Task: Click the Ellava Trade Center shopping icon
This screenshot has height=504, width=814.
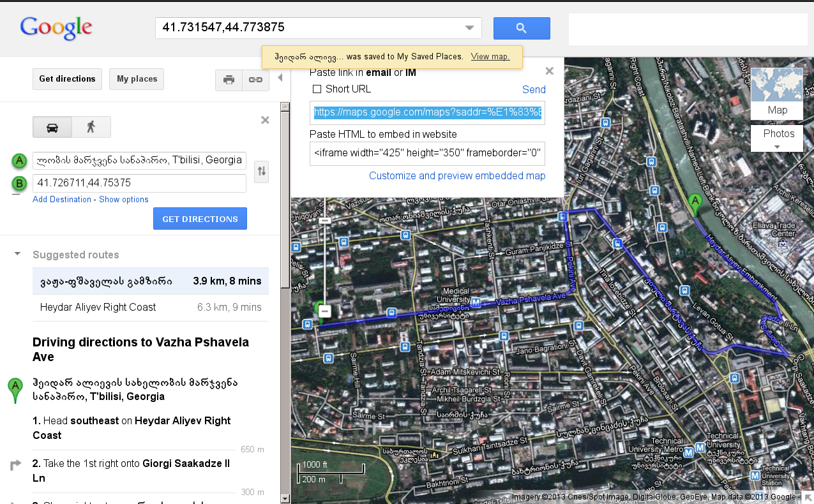Action: point(783,242)
